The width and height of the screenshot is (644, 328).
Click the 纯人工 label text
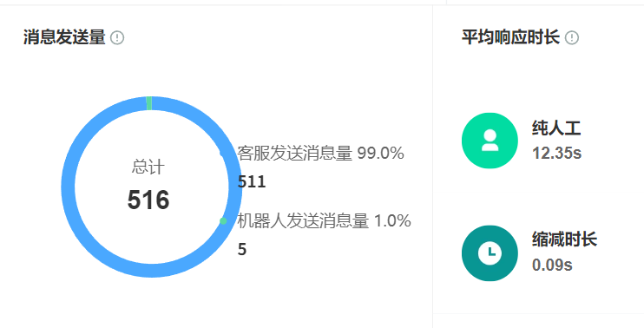[x=556, y=128]
